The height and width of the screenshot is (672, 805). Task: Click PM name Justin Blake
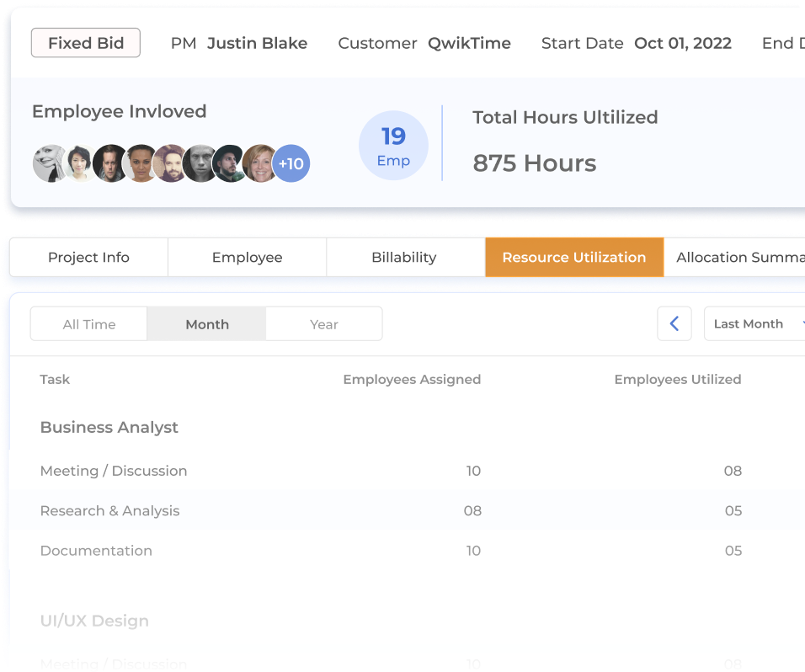point(257,43)
